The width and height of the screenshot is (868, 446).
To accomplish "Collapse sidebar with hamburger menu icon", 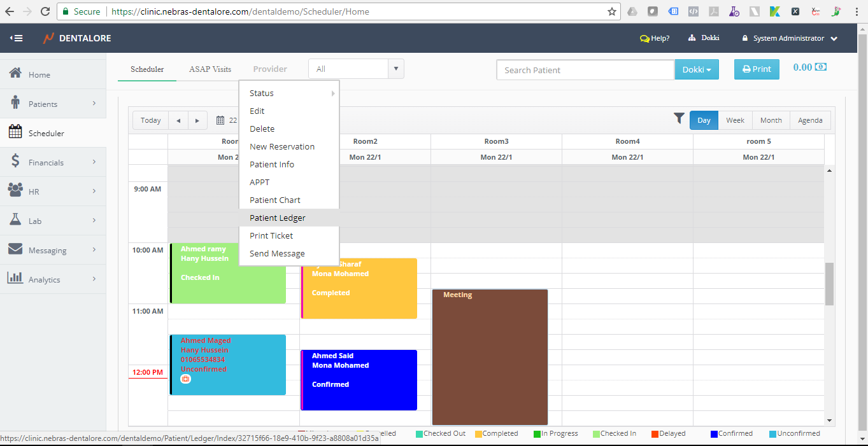I will [x=16, y=38].
